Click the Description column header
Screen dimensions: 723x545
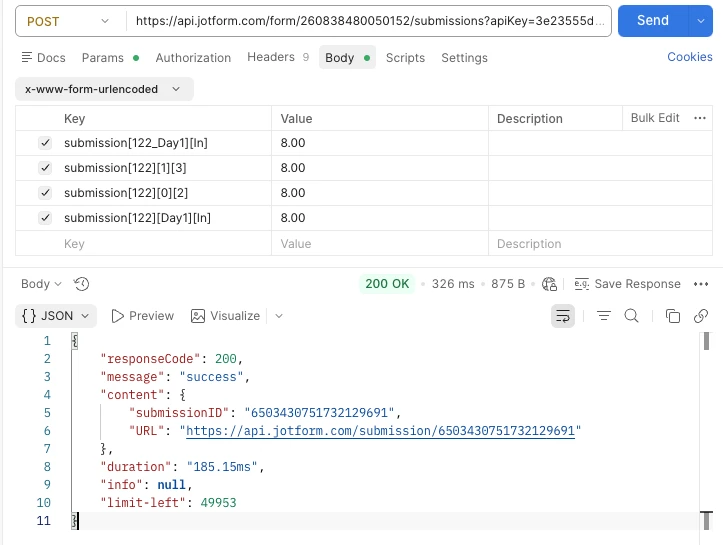coord(529,118)
